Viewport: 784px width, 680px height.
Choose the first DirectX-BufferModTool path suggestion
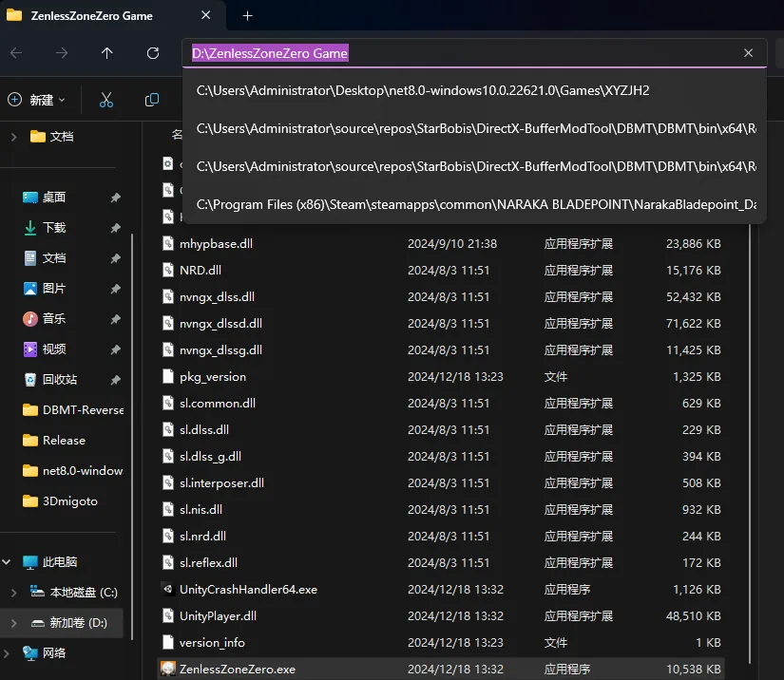(x=474, y=128)
